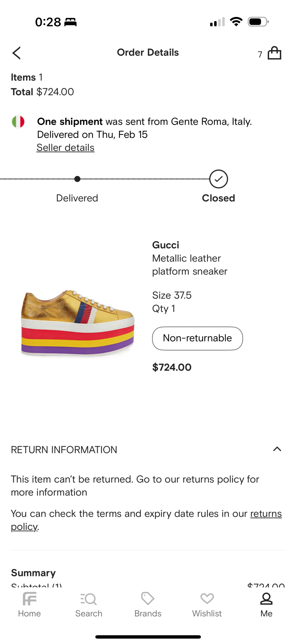The image size is (296, 644).
Task: Tap the bag item count 7
Action: pyautogui.click(x=260, y=54)
